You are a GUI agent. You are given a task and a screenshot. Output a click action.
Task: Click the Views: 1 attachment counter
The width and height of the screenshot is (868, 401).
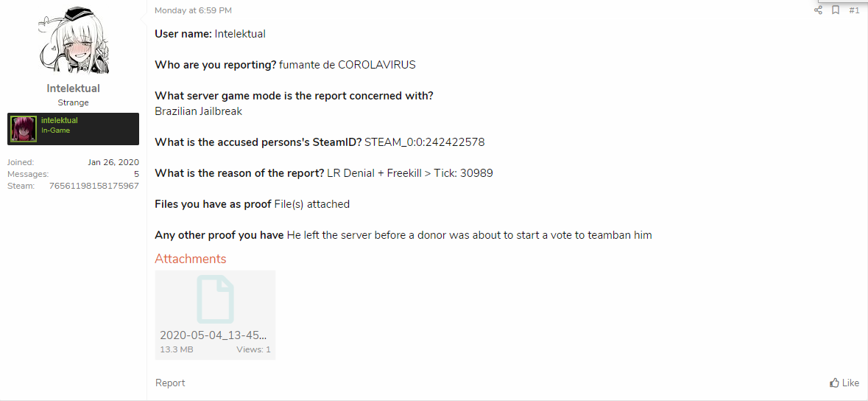click(253, 349)
